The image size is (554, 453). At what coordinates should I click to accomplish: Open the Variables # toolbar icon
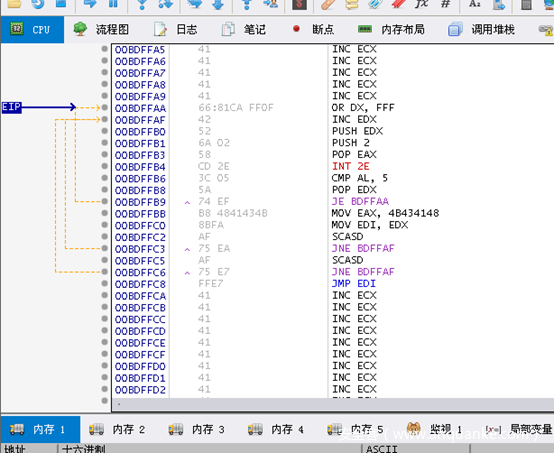[x=446, y=4]
